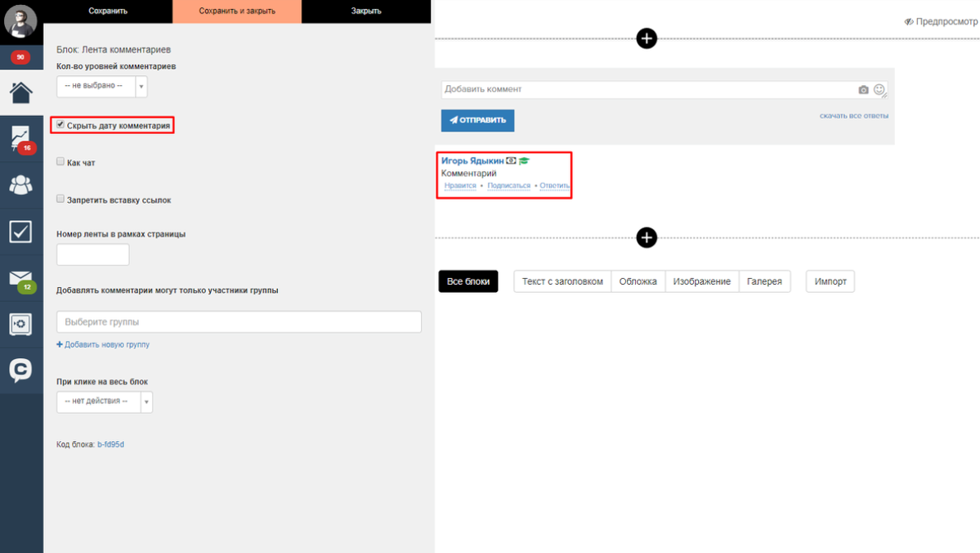Click the upper plus add-block button
The image size is (980, 553).
tap(647, 38)
